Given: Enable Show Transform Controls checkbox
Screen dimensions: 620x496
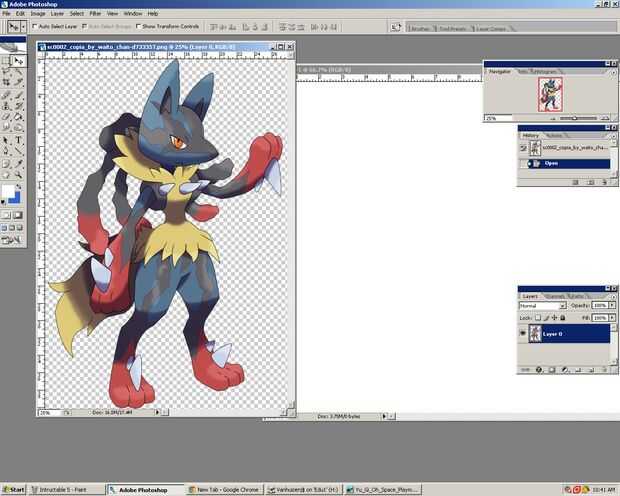Looking at the screenshot, I should coord(138,27).
